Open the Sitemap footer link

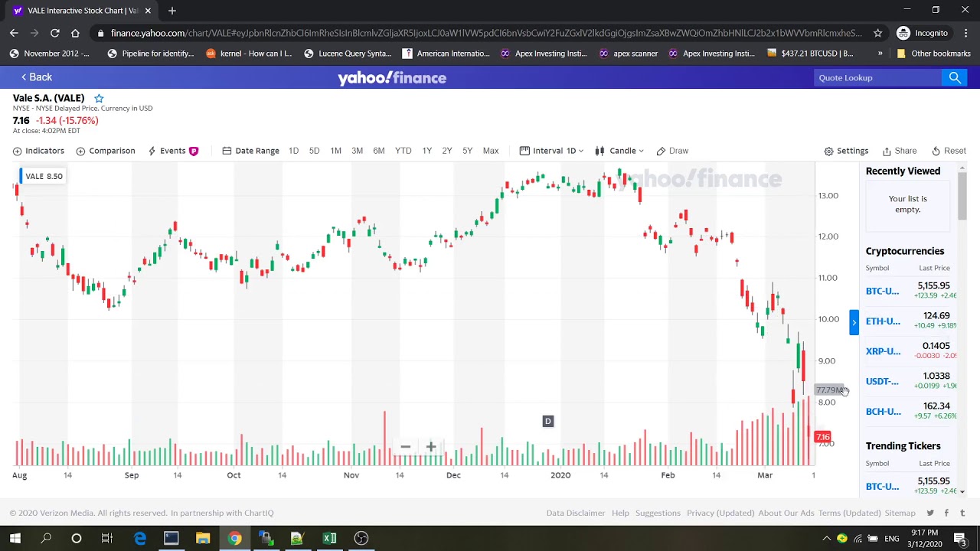[x=900, y=513]
